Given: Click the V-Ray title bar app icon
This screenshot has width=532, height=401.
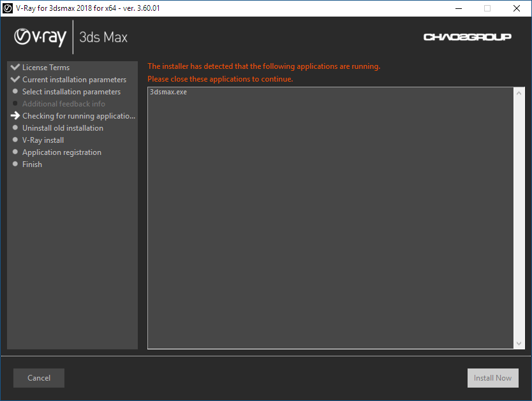Looking at the screenshot, I should pos(8,8).
